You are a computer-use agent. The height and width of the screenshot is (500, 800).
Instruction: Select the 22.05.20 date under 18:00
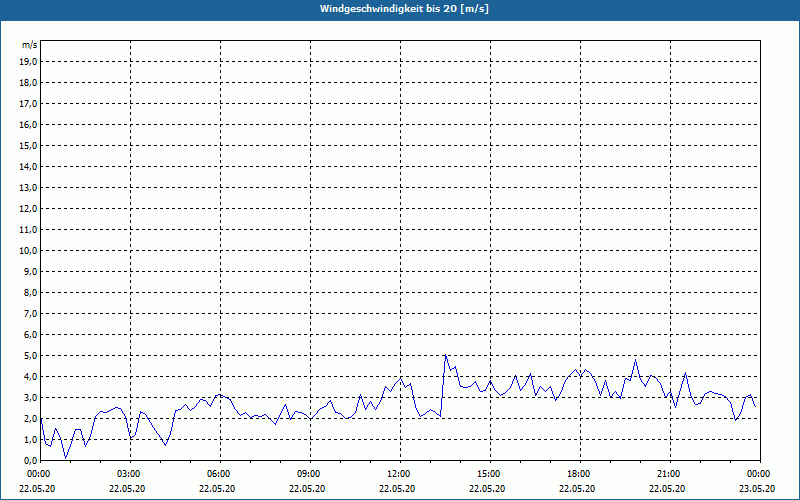(x=577, y=488)
